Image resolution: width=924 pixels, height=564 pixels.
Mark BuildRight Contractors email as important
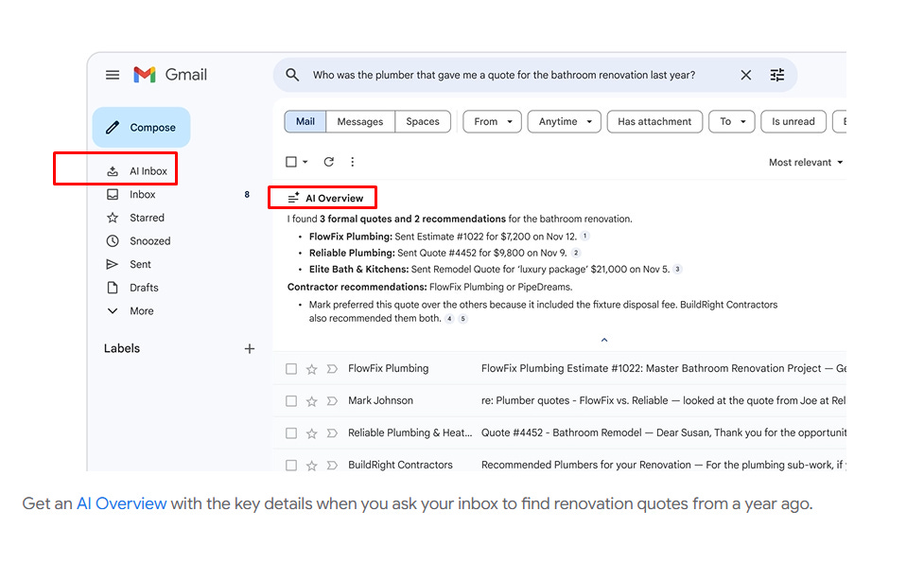332,466
